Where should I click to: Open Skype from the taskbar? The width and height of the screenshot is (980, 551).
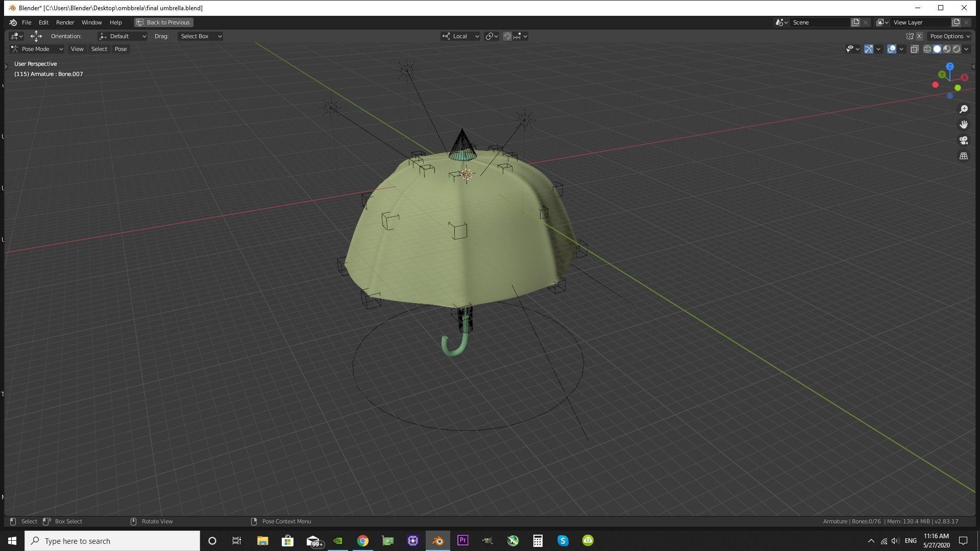coord(563,541)
